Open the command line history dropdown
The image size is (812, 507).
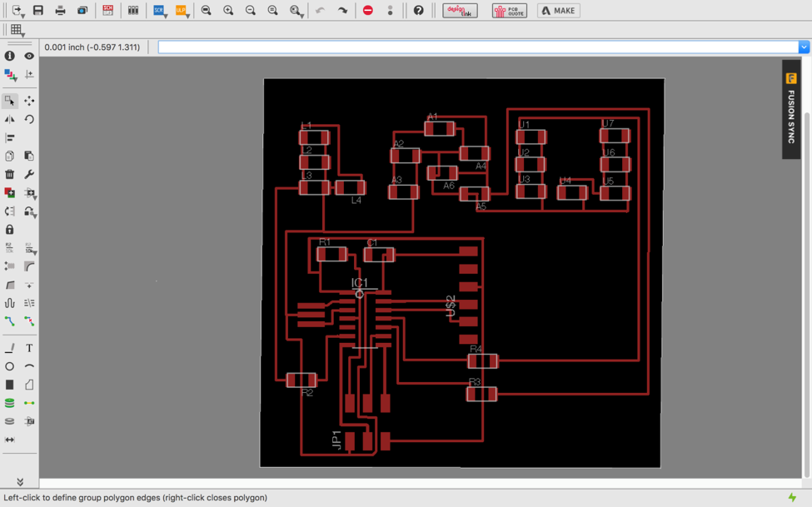(804, 47)
